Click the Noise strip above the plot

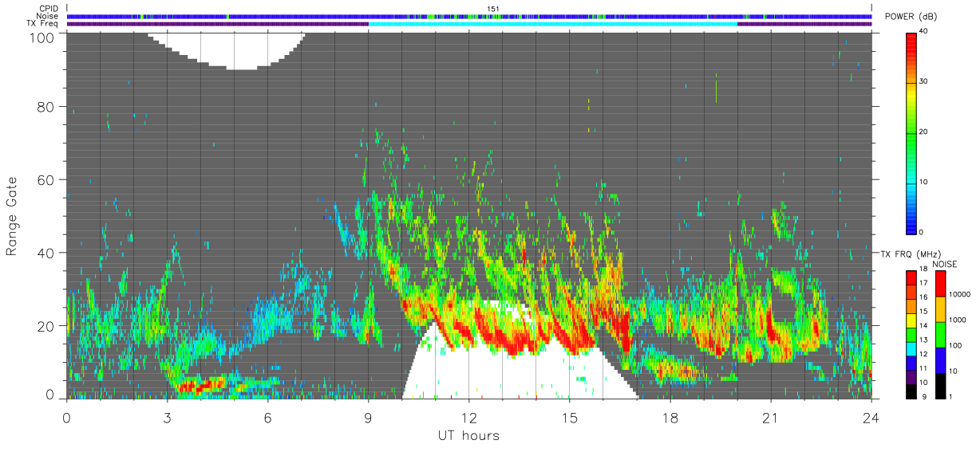(x=469, y=16)
